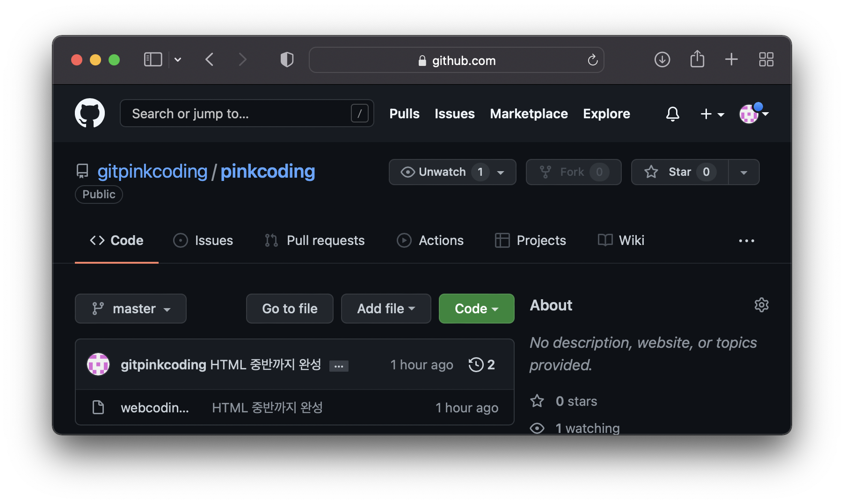
Task: Go back to the previous page
Action: coord(210,60)
